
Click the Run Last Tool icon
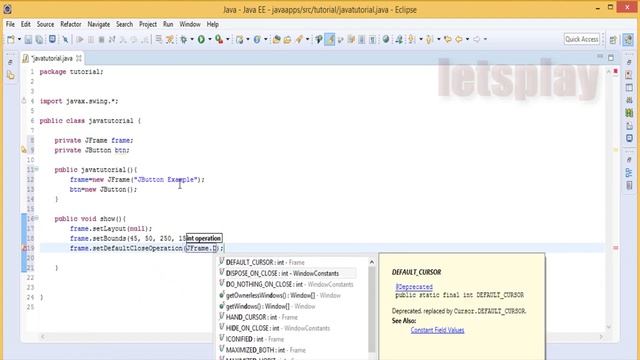coord(219,40)
